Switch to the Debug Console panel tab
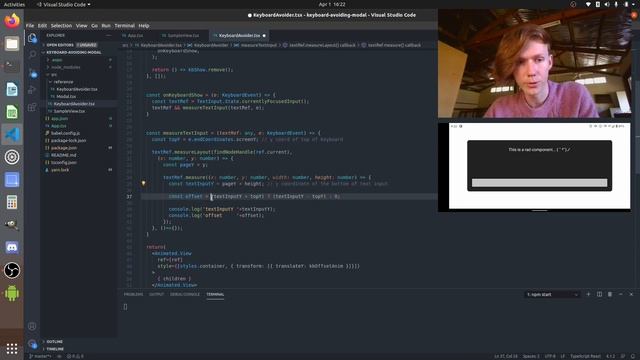The image size is (640, 360). coord(185,294)
